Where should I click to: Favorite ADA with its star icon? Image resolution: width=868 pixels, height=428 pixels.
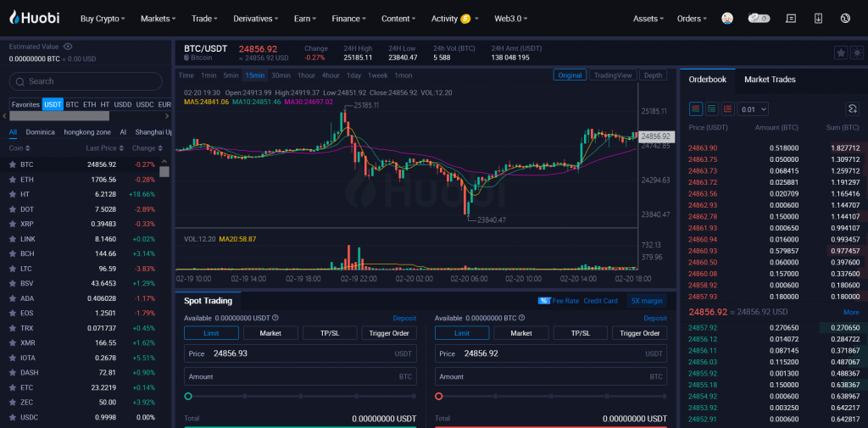click(x=12, y=298)
